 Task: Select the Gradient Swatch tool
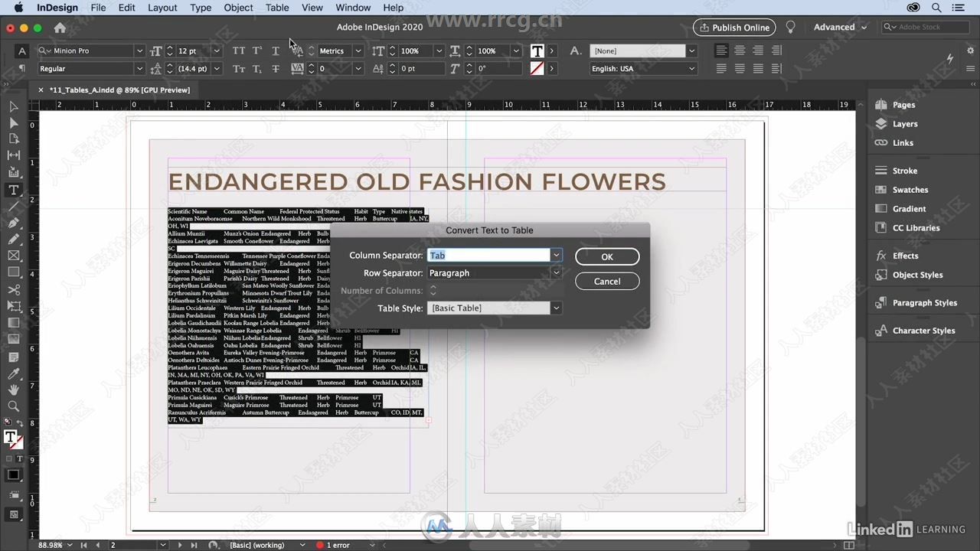point(14,323)
